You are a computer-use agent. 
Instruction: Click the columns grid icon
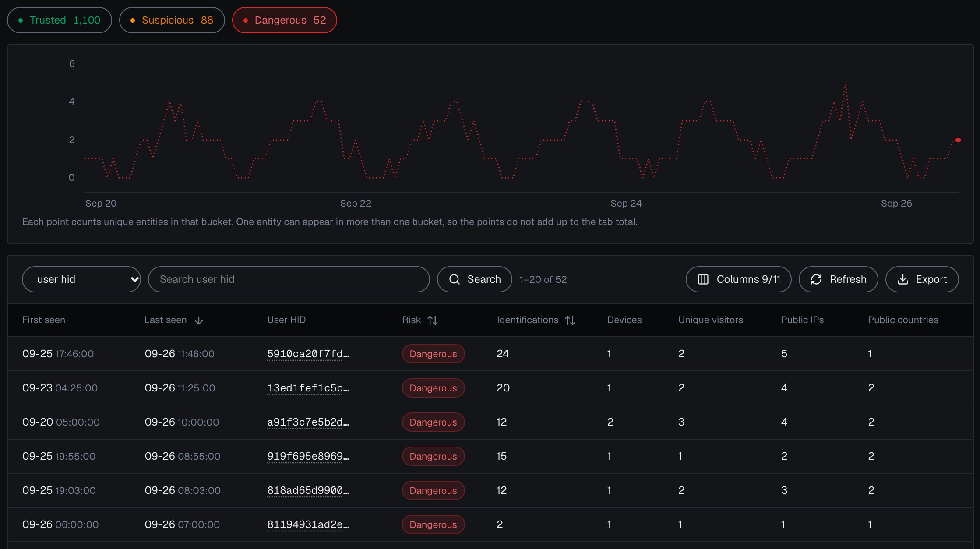pyautogui.click(x=703, y=279)
